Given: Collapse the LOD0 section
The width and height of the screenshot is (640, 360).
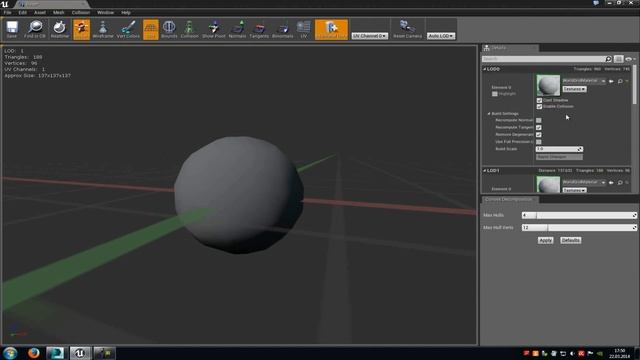Looking at the screenshot, I should (485, 69).
